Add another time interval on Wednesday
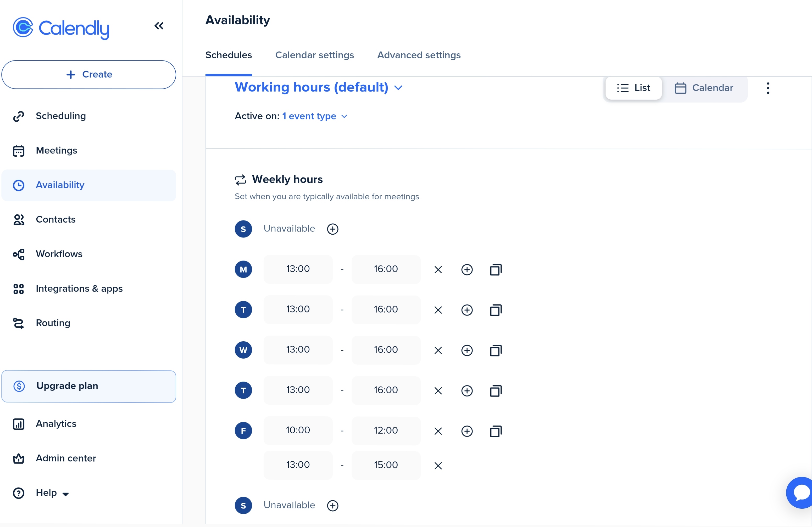Screen dimensions: 812x527 [x=467, y=350]
